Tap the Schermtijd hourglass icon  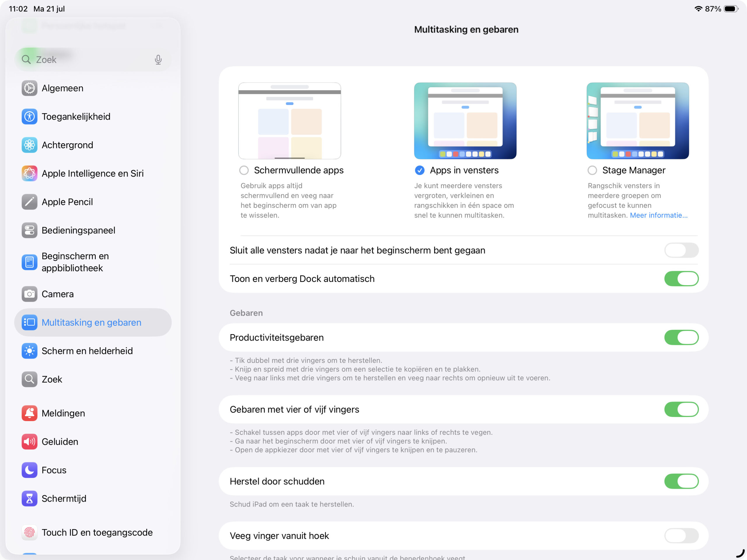(29, 498)
